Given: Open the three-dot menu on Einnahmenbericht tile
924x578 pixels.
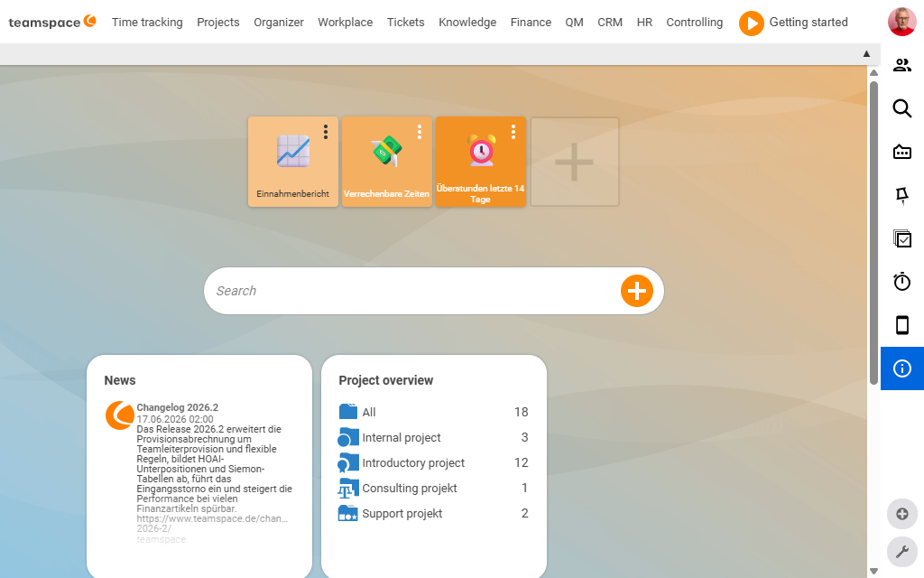Looking at the screenshot, I should click(325, 132).
